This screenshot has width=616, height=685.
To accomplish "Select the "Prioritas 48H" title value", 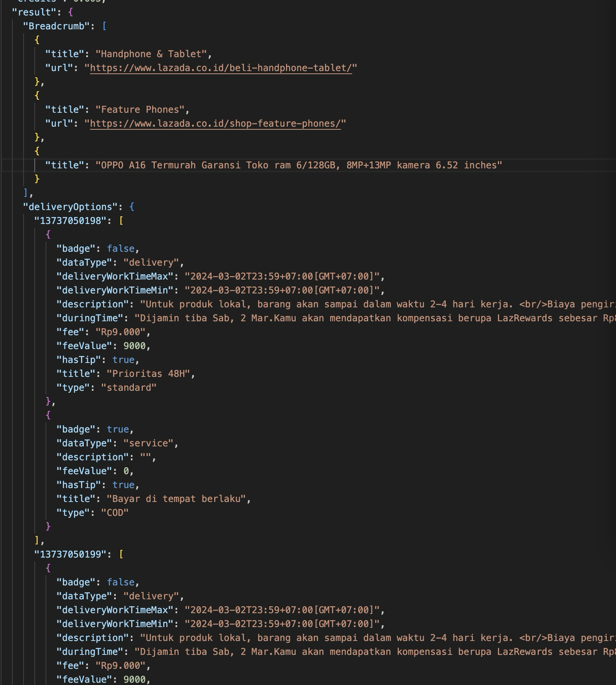I will coord(149,374).
